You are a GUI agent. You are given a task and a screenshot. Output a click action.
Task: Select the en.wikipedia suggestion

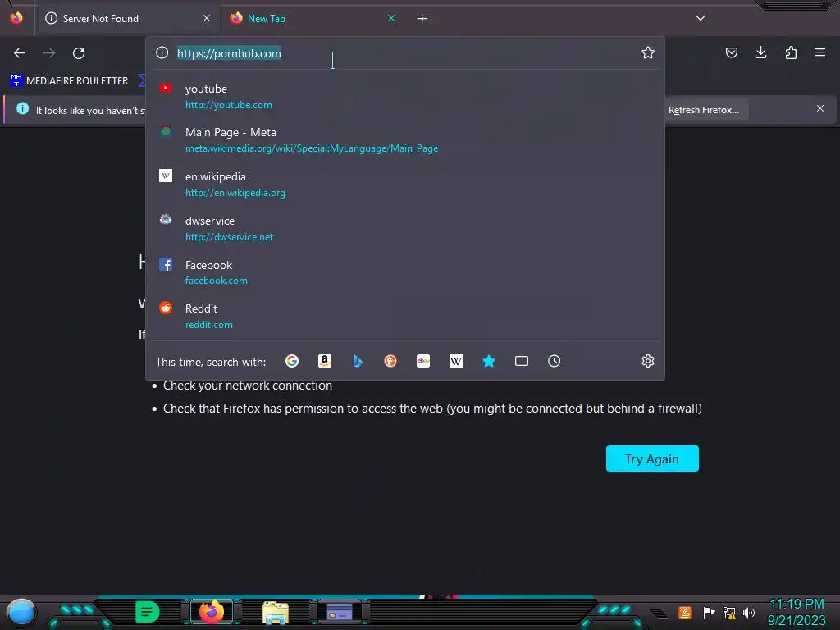pos(405,185)
